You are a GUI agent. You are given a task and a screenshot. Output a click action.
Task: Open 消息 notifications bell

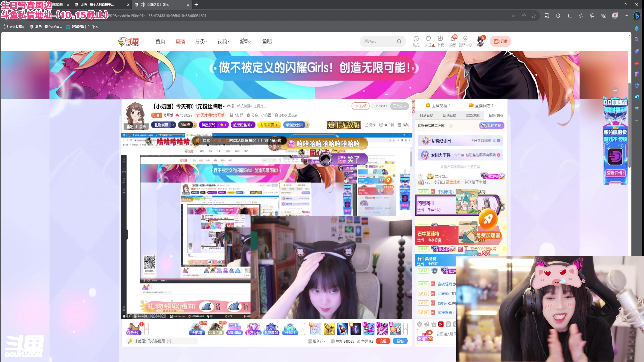[x=453, y=41]
